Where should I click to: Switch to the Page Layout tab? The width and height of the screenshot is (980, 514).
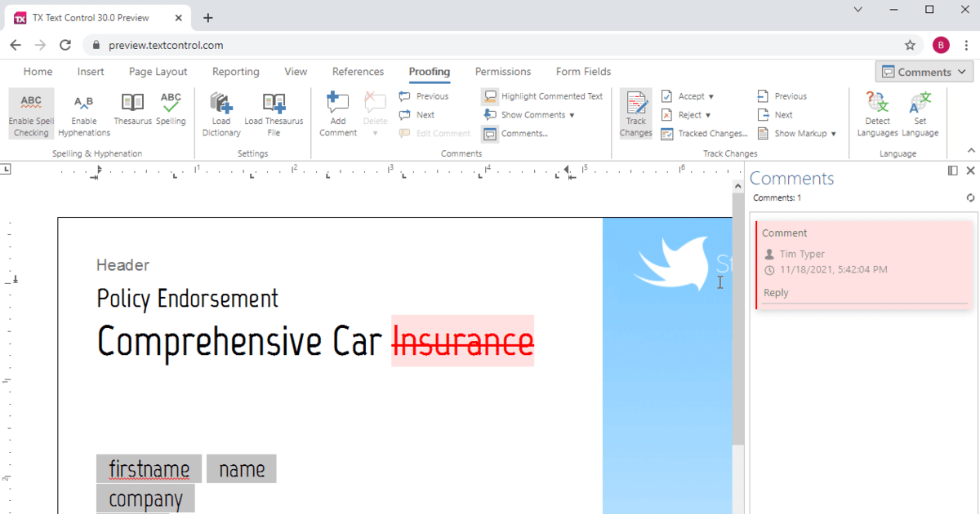click(x=158, y=72)
